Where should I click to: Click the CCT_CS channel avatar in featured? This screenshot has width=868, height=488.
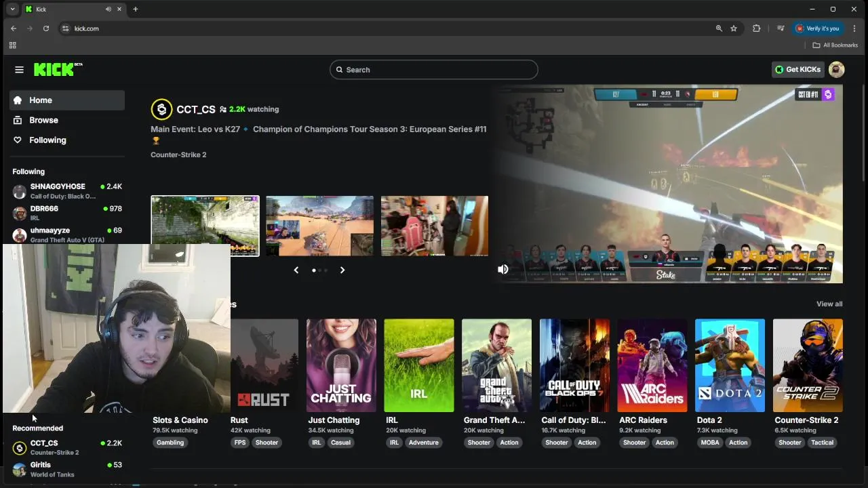tap(161, 109)
